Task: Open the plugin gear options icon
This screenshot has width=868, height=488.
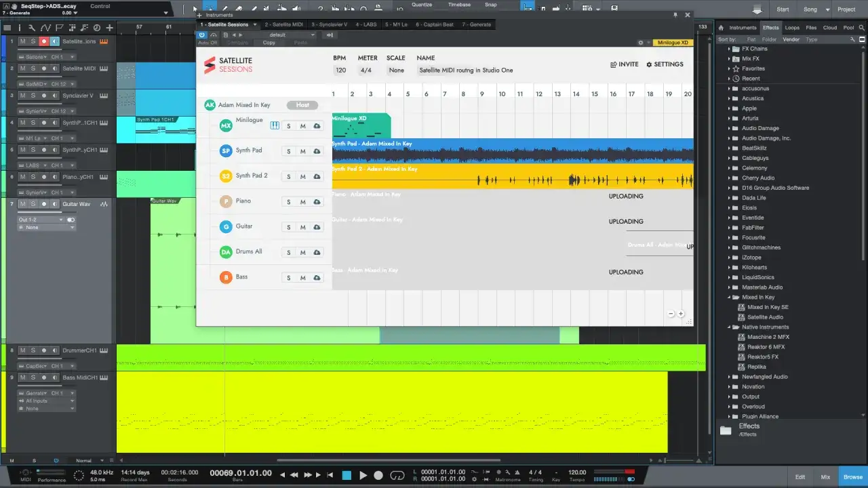Action: [641, 43]
